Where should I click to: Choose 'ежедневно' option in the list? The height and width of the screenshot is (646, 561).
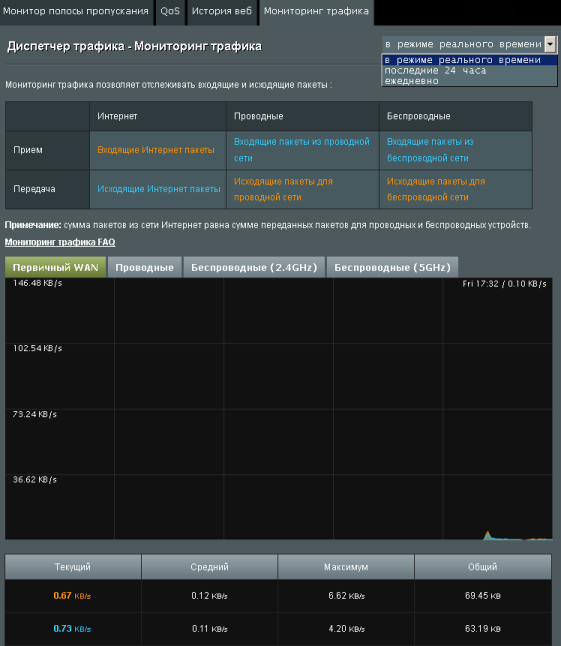[470, 81]
